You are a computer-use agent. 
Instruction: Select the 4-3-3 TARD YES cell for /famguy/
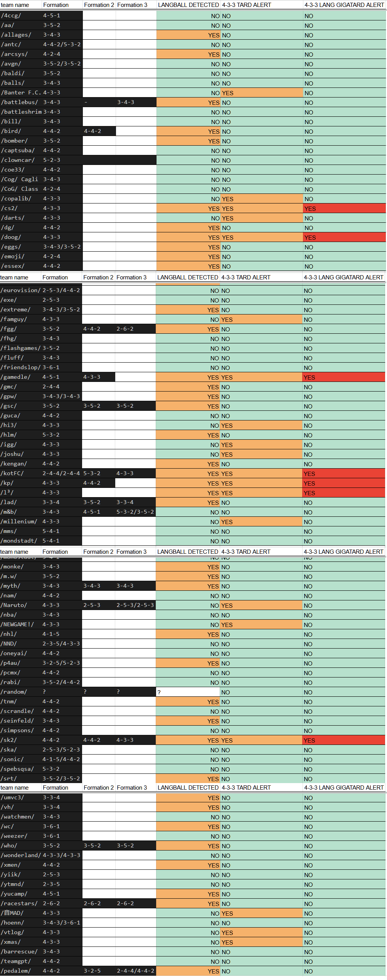(x=261, y=319)
